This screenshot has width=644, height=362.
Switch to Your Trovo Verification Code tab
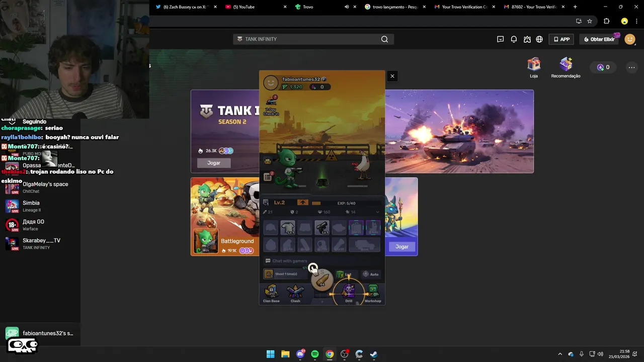click(464, 7)
